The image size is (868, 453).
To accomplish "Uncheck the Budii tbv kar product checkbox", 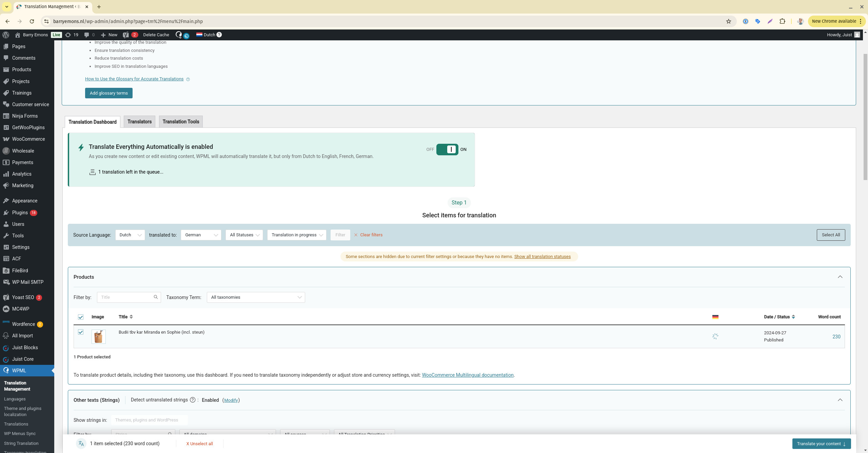I will click(x=81, y=332).
